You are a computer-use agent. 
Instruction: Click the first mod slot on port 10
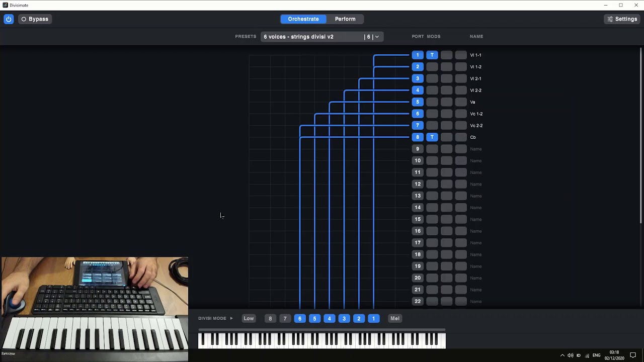coord(432,160)
